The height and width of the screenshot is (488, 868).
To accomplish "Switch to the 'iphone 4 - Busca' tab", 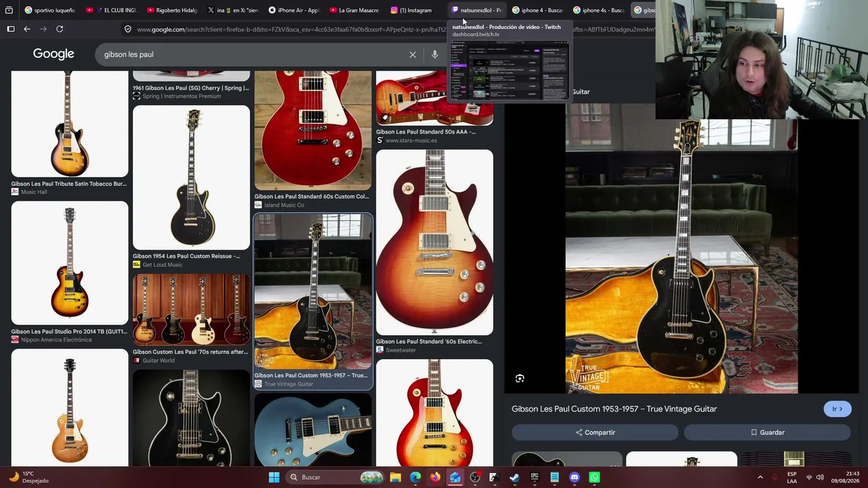I will click(x=537, y=10).
